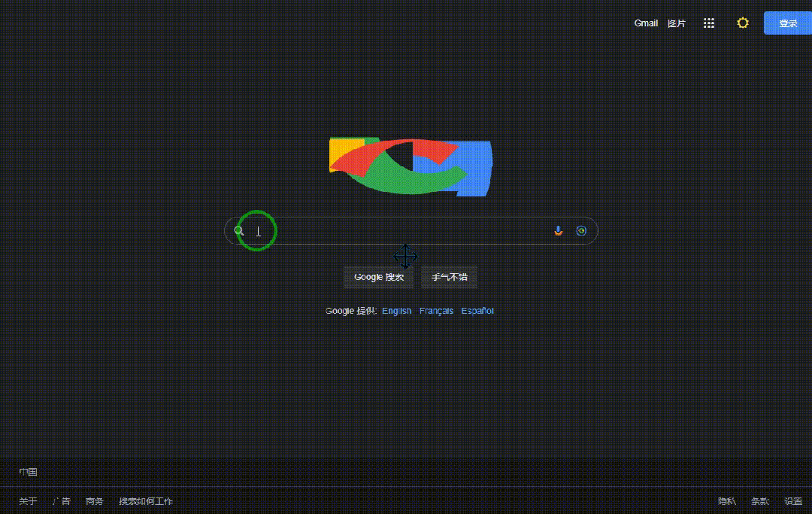Screen dimensions: 812x514
Task: Open the 商务 business footer link
Action: [94, 501]
